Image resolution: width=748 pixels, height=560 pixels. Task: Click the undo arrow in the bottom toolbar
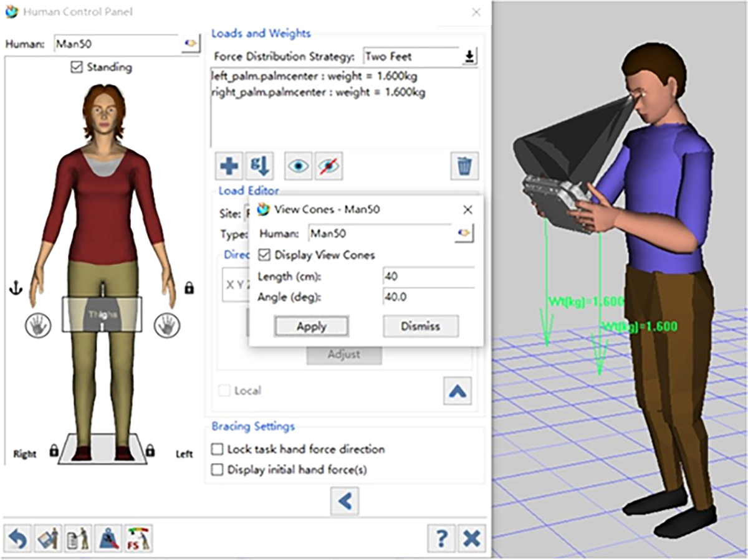click(x=18, y=538)
